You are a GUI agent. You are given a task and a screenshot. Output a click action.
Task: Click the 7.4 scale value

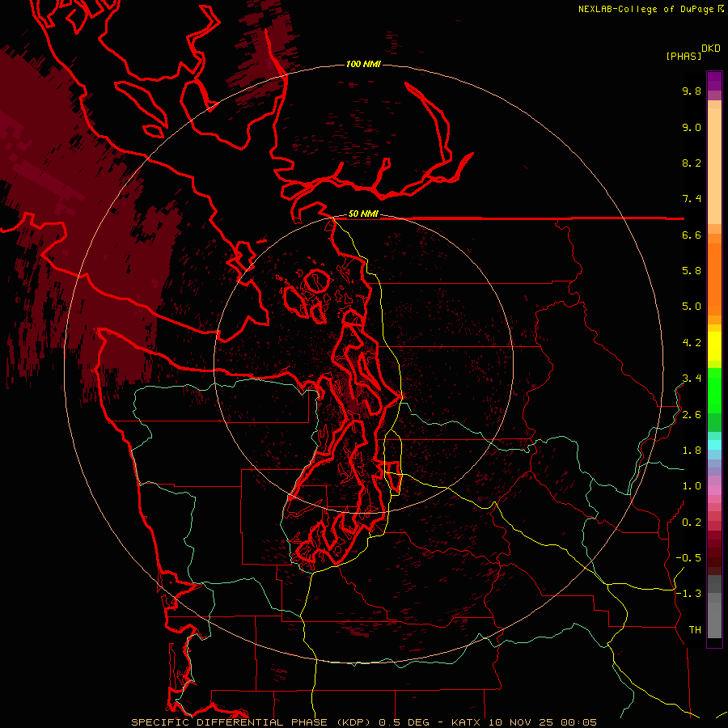click(692, 199)
